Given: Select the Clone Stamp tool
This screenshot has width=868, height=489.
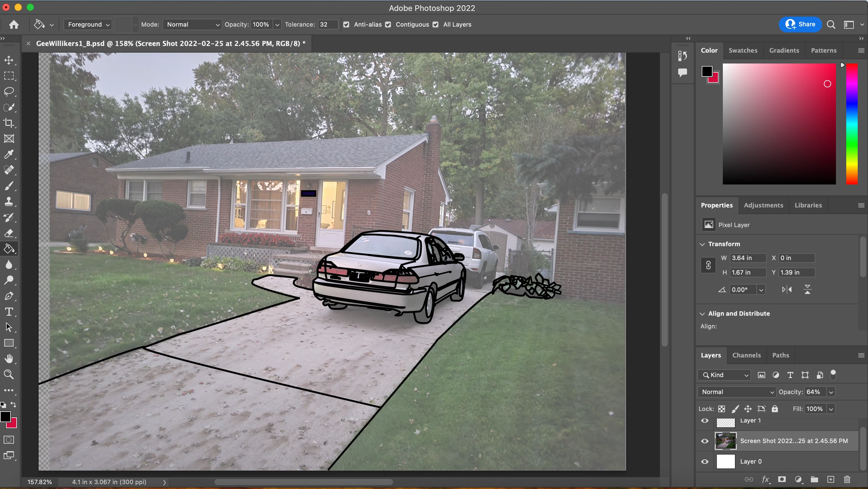Looking at the screenshot, I should click(9, 201).
